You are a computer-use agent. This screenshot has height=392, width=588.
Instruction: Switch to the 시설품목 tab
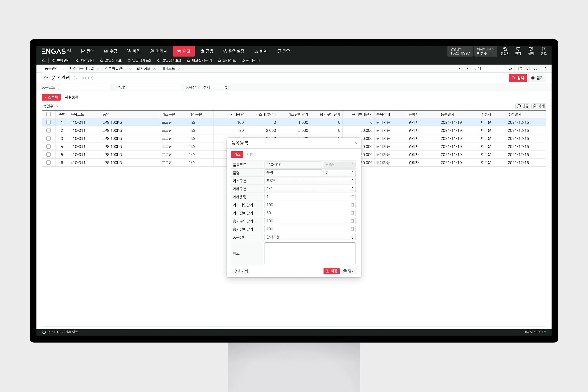[72, 97]
